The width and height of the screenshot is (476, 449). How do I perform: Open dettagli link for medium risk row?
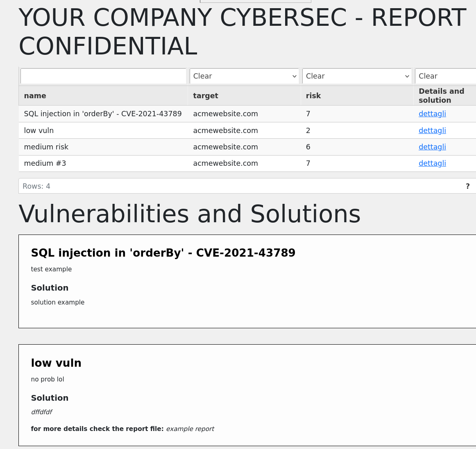click(x=432, y=147)
